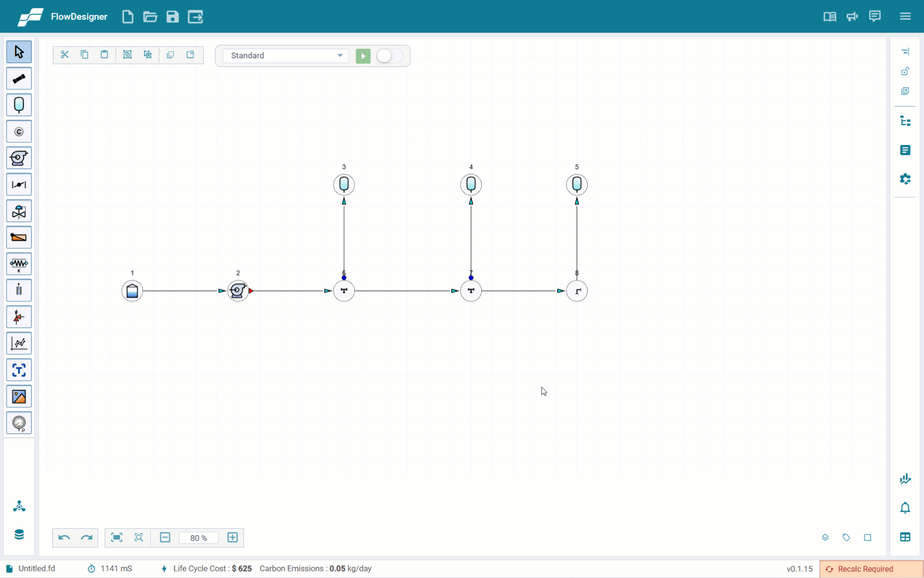Click the save file icon
This screenshot has width=924, height=578.
(172, 17)
